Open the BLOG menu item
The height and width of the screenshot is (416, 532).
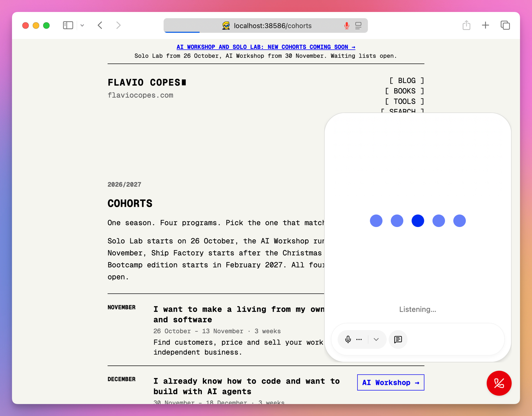(407, 81)
